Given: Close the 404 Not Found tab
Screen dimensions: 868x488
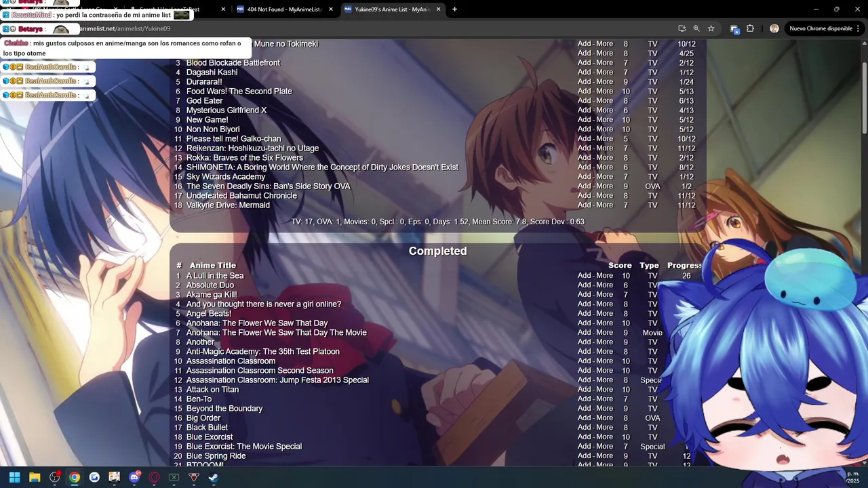Looking at the screenshot, I should point(331,9).
